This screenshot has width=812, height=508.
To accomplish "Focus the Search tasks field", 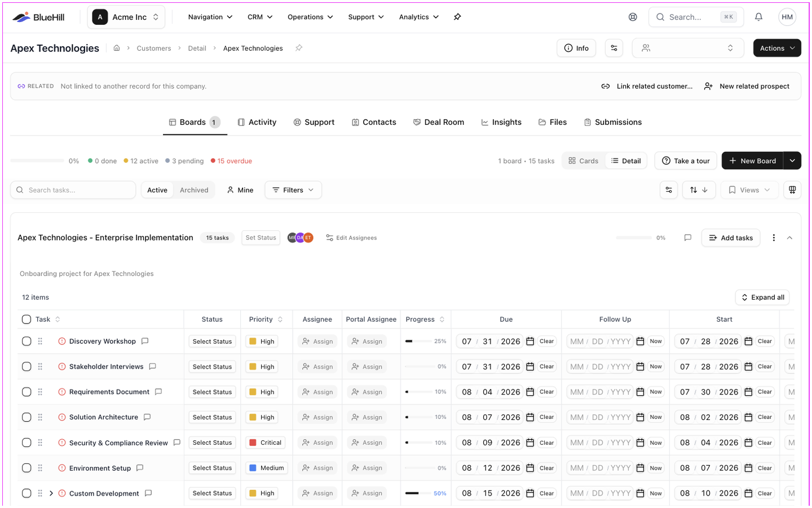I will [x=73, y=190].
